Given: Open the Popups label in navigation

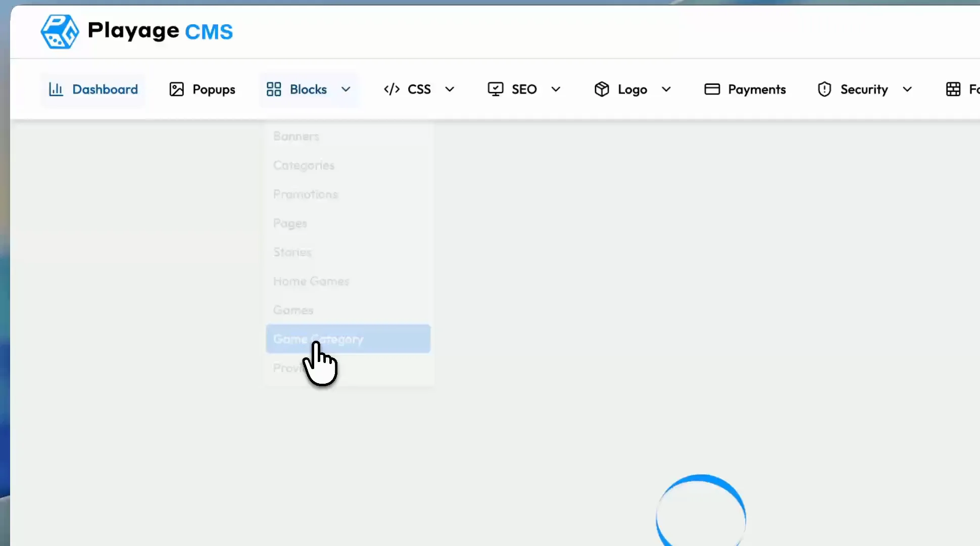Looking at the screenshot, I should coord(214,90).
